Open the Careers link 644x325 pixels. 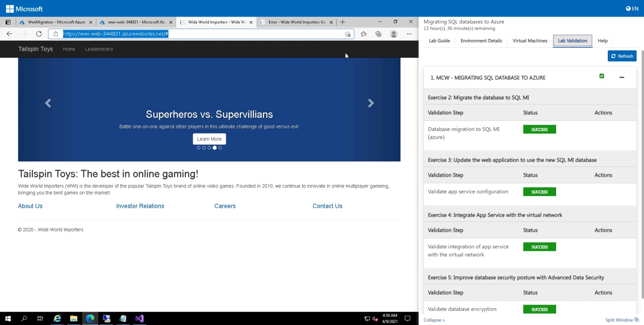click(225, 206)
